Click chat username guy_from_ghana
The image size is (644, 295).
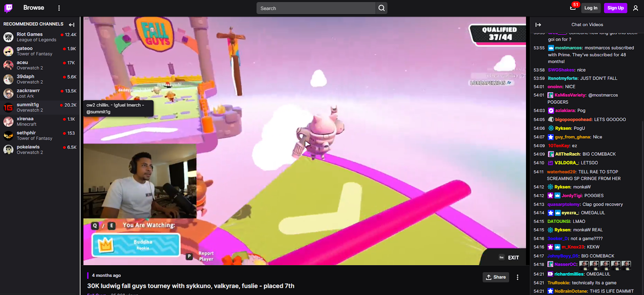(x=573, y=137)
